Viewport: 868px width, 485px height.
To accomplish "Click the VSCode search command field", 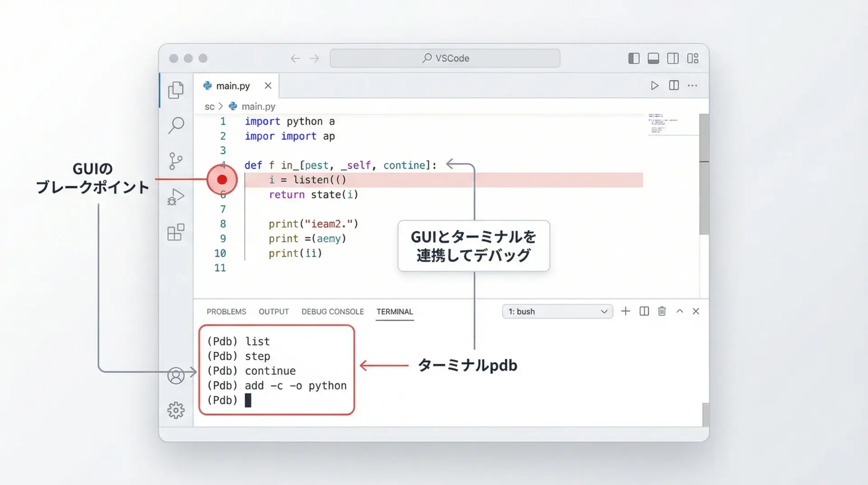I will [445, 58].
